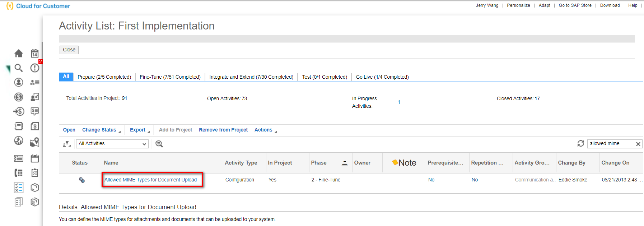
Task: Click the sort icon left of filter
Action: pos(66,144)
